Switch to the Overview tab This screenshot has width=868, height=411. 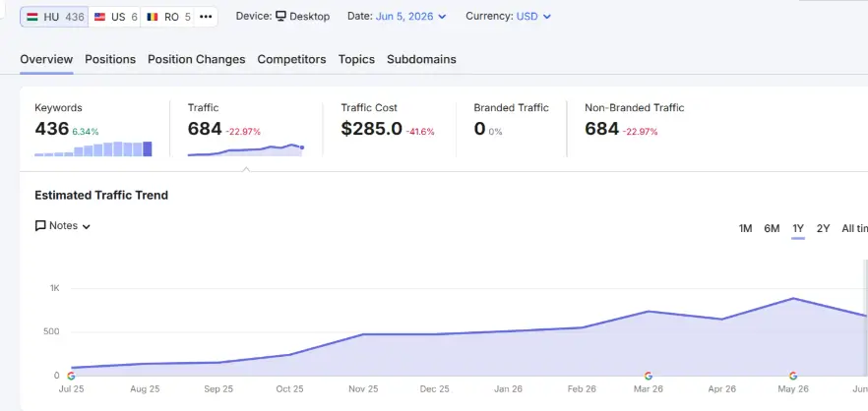46,59
